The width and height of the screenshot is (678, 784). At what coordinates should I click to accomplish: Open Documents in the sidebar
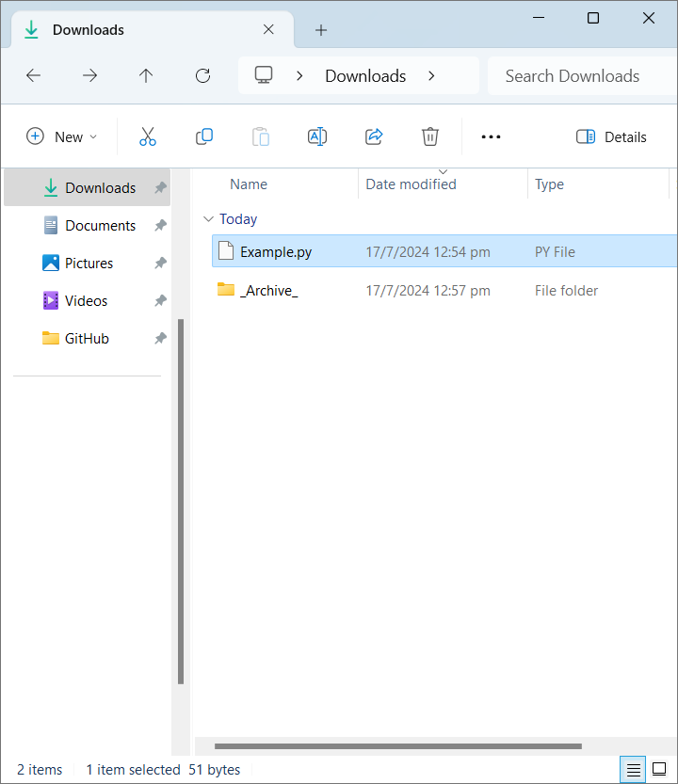click(100, 226)
